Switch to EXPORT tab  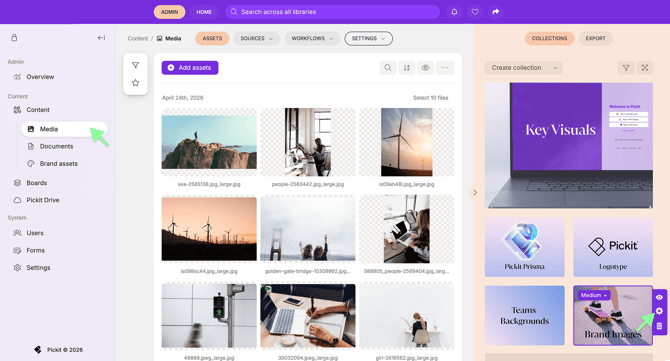[596, 38]
